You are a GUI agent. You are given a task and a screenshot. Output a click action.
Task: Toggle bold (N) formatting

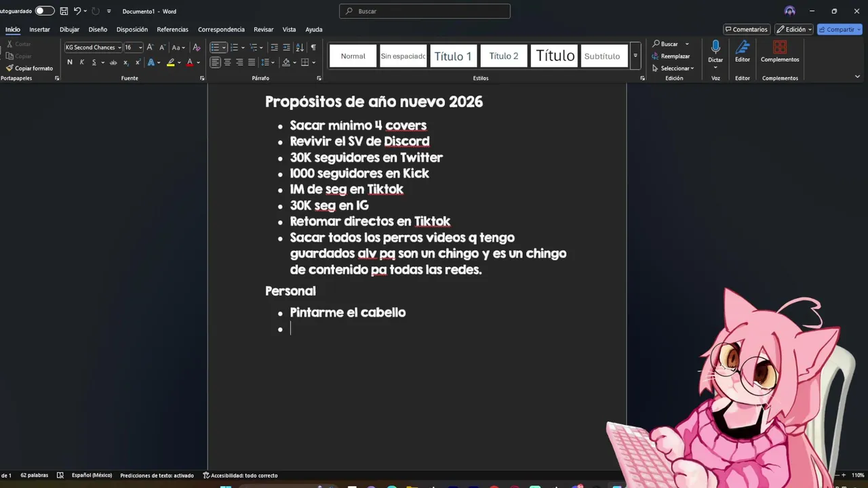pos(69,62)
